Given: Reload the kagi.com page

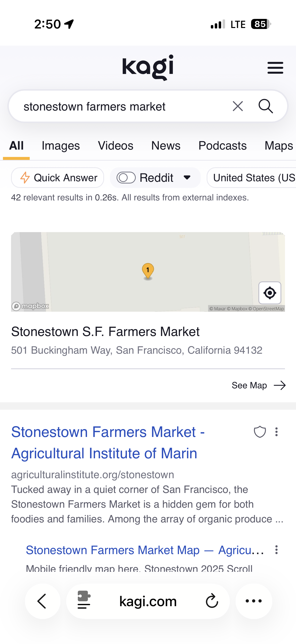Looking at the screenshot, I should point(212,601).
